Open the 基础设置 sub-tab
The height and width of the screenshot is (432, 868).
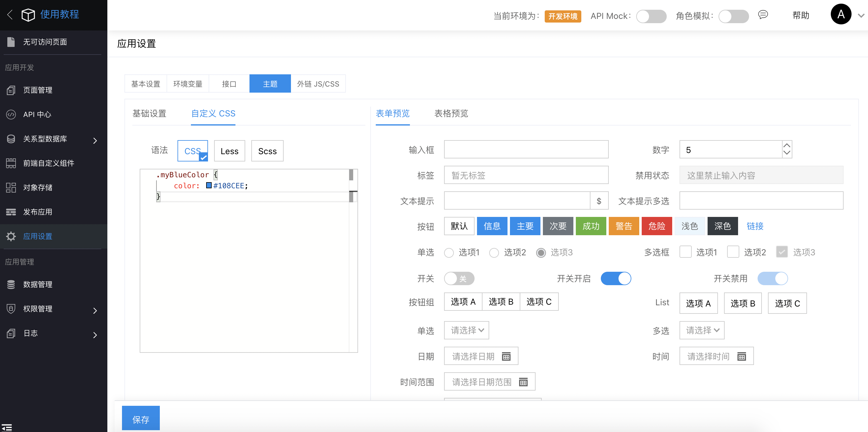(x=149, y=113)
